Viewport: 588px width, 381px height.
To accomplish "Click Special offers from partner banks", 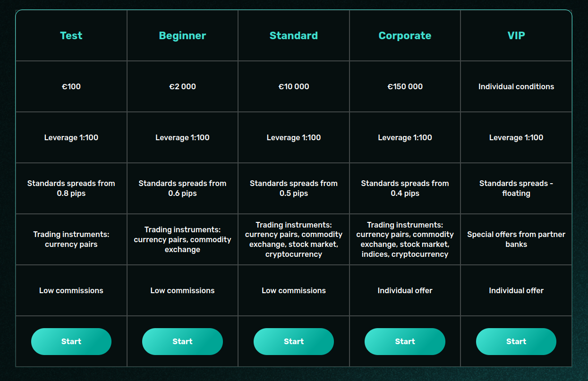I will point(516,239).
